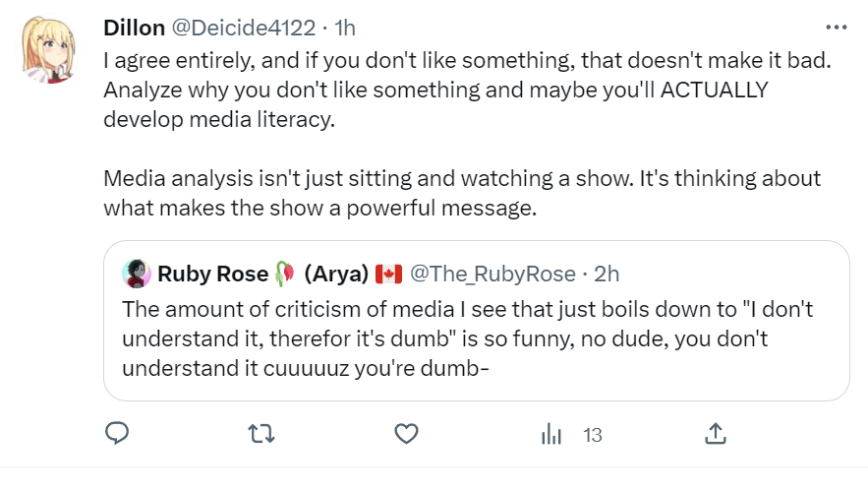The image size is (868, 491).
Task: Click the Canadian flag emoji beside (Arya)
Action: 388,273
